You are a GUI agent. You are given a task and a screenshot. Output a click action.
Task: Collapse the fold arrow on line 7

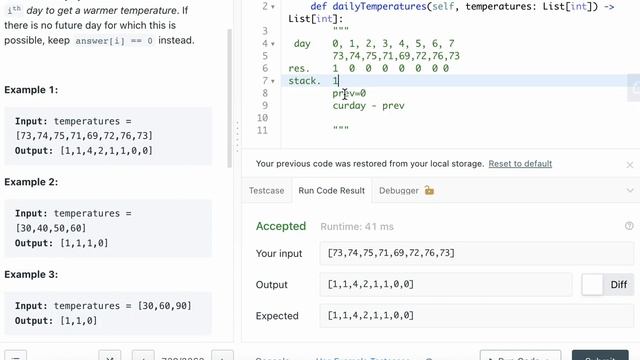(x=273, y=81)
